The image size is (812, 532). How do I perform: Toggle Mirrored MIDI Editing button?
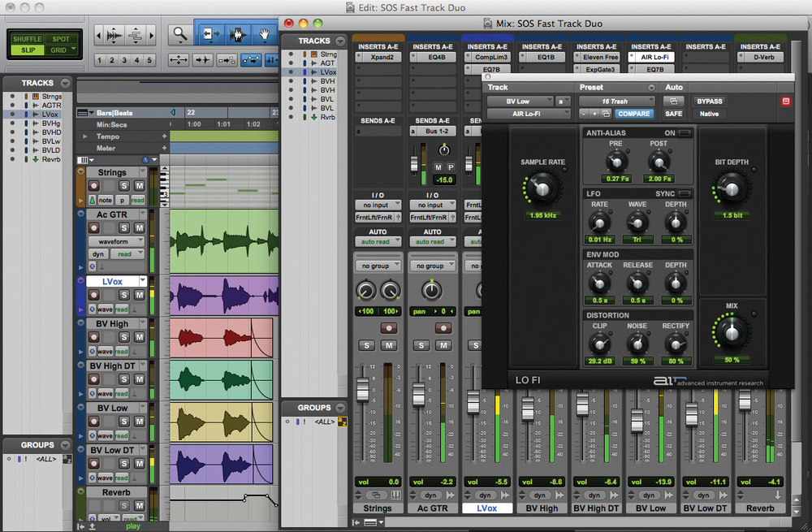(x=227, y=60)
